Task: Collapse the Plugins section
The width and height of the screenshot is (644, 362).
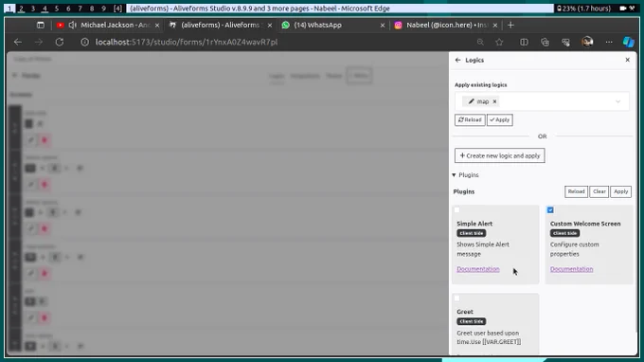Action: coord(466,175)
